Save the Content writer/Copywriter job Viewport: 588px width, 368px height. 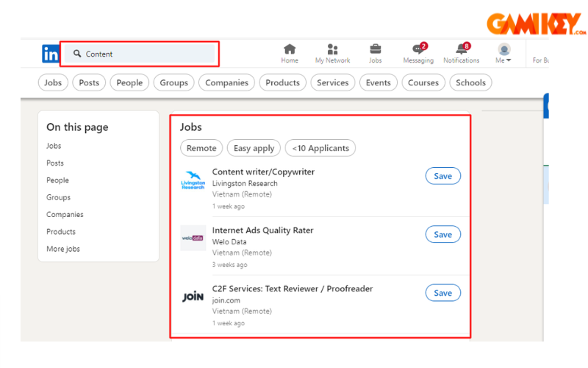(x=443, y=176)
